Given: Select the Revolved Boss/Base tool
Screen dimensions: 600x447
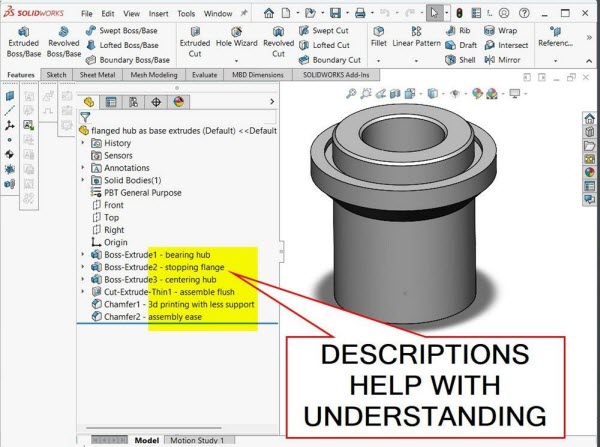Looking at the screenshot, I should (x=64, y=42).
